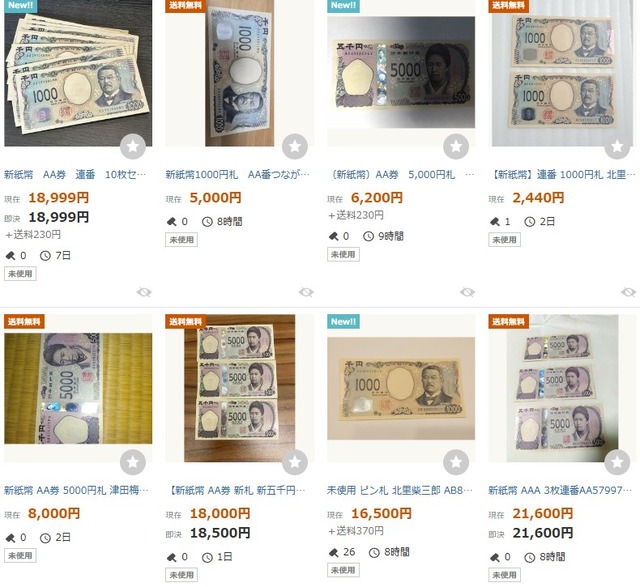Open thumbnail of fanned 1000 yen notes
Viewport: 640px width, 587px height.
click(x=78, y=73)
